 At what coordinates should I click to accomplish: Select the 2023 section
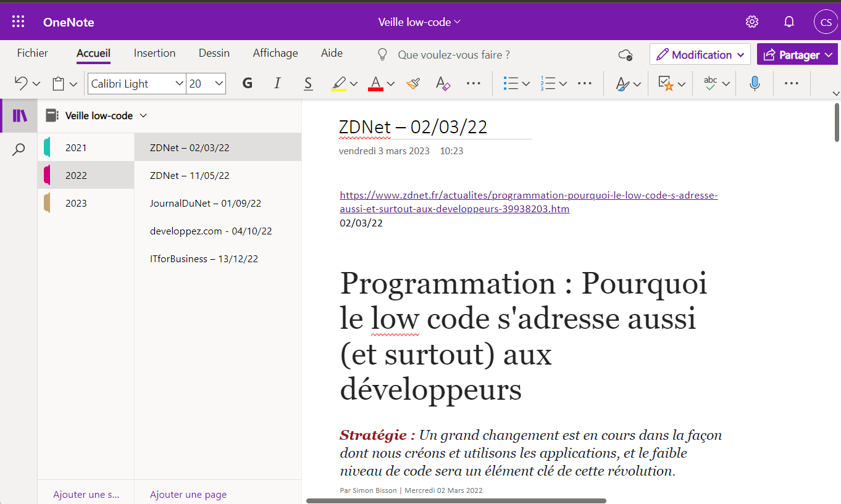click(x=86, y=203)
